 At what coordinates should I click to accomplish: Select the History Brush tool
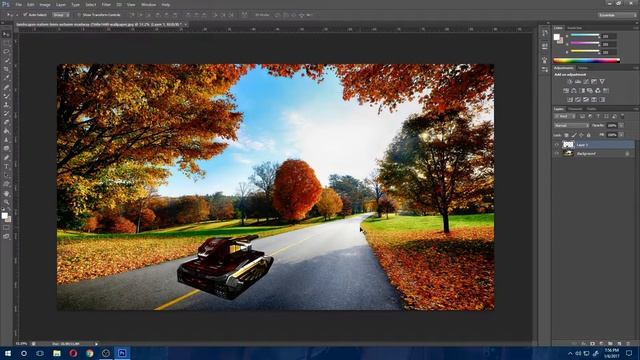tap(6, 113)
